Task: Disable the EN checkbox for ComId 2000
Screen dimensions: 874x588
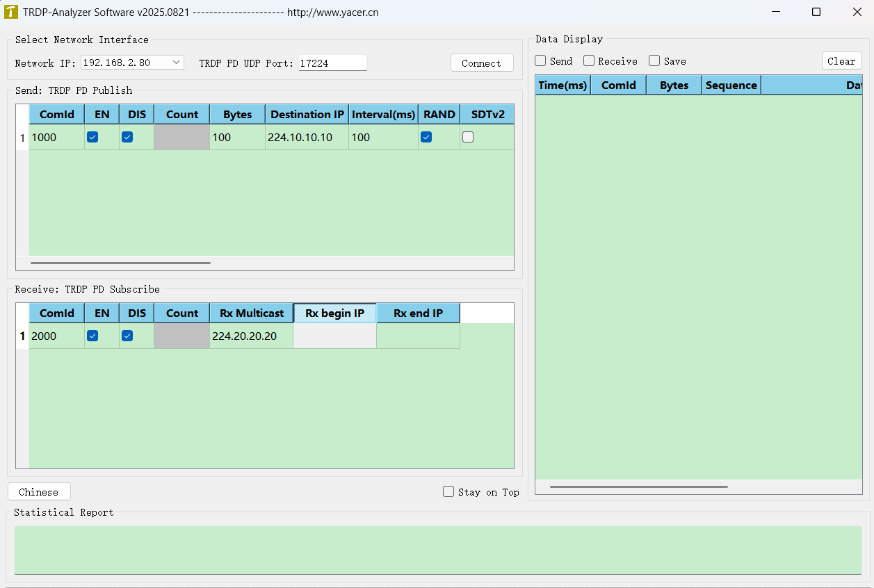Action: click(x=92, y=336)
